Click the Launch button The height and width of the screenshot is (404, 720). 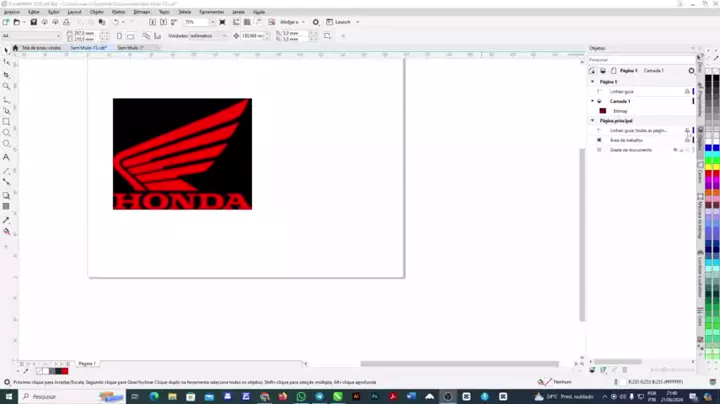(344, 22)
